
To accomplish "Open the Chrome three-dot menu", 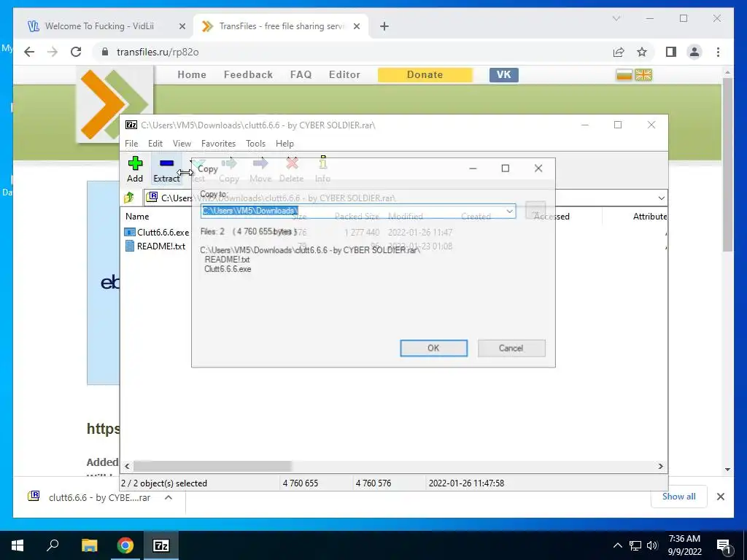I will [x=718, y=52].
